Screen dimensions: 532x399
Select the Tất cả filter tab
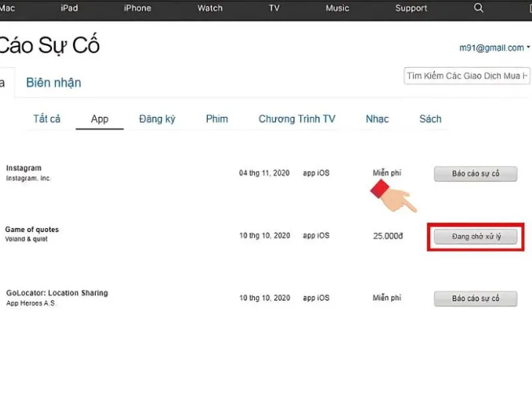(x=47, y=119)
